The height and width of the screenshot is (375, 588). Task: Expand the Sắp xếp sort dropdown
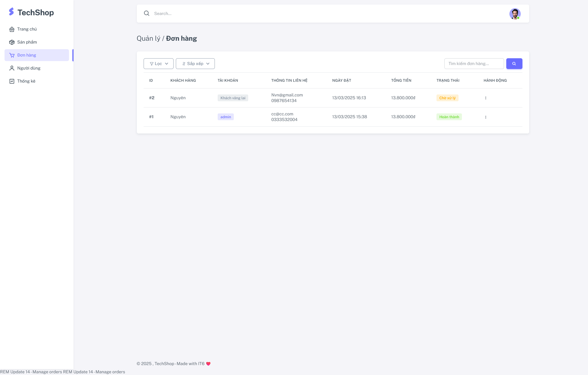tap(195, 64)
